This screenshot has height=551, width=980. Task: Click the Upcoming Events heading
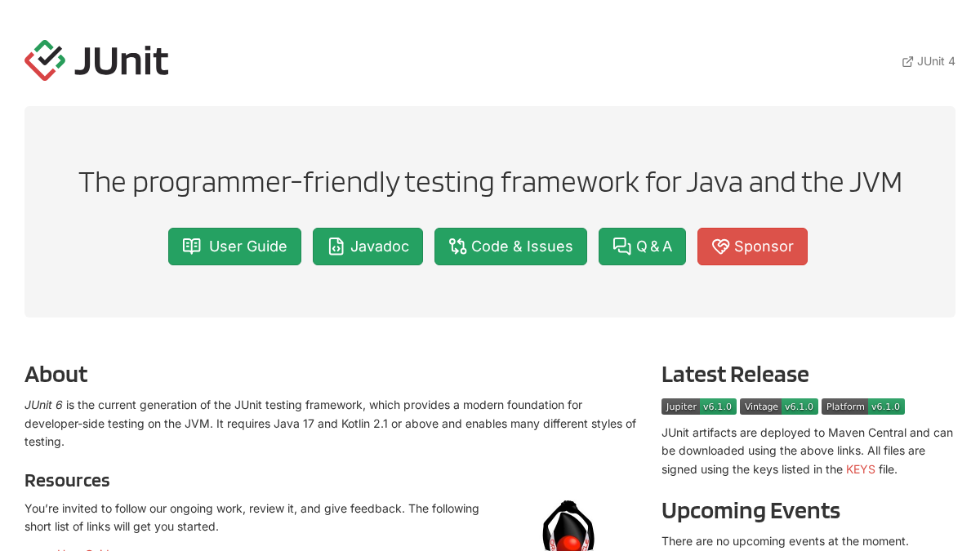coord(751,510)
